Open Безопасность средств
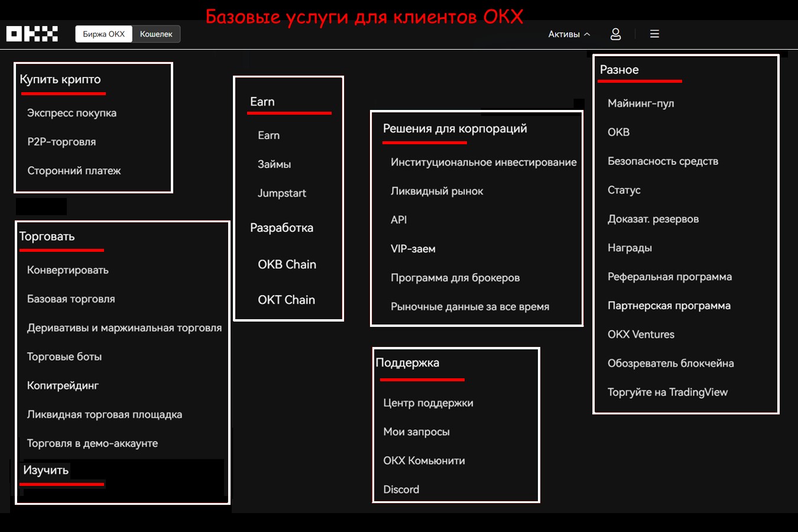798x532 pixels. pyautogui.click(x=663, y=161)
